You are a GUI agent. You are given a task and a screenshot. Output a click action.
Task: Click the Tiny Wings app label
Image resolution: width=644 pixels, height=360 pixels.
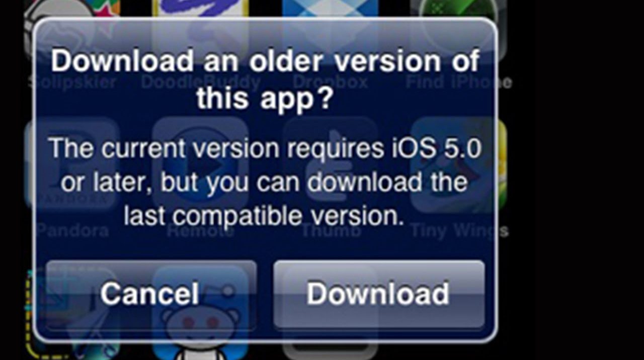[x=459, y=231]
